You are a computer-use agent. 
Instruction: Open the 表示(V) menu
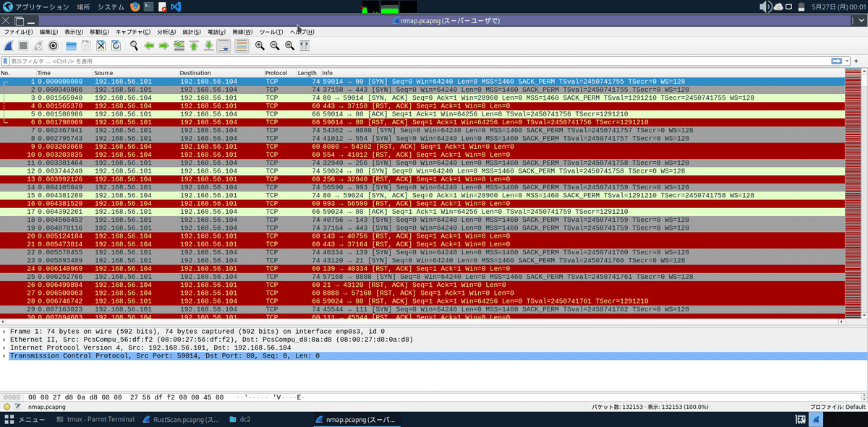[x=74, y=32]
